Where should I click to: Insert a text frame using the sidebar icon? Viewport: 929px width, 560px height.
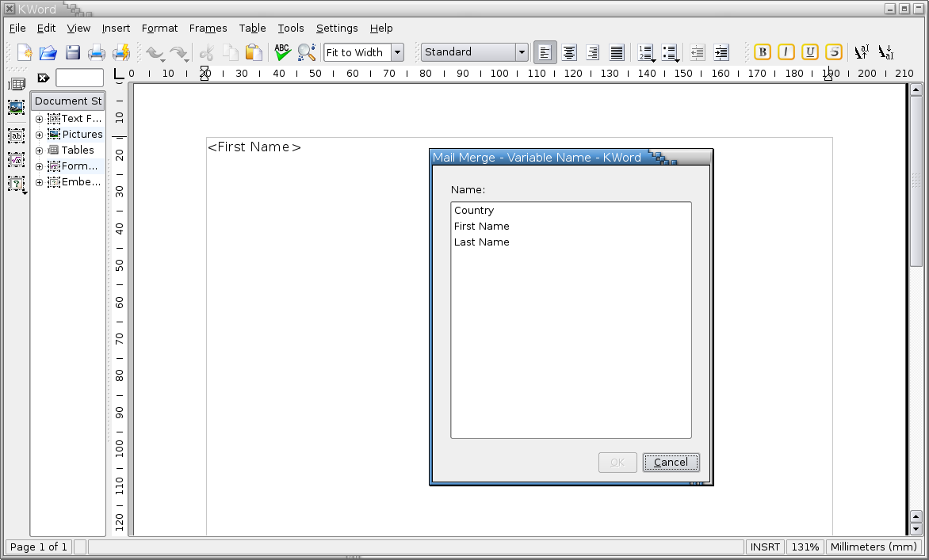(x=16, y=135)
